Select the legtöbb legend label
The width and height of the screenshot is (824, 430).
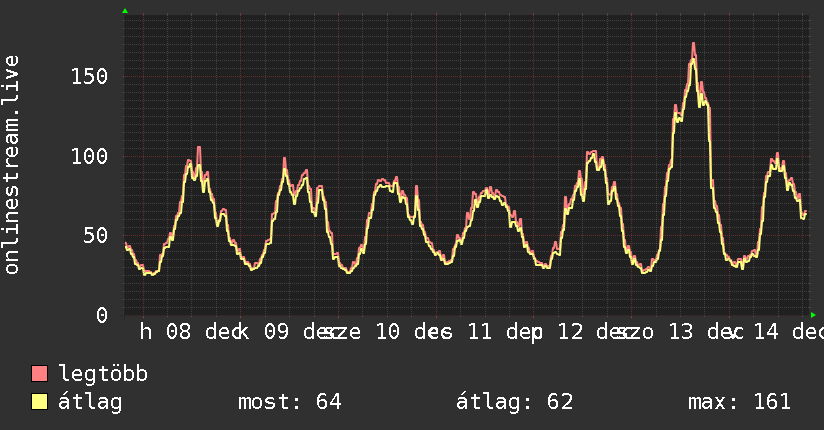click(103, 374)
